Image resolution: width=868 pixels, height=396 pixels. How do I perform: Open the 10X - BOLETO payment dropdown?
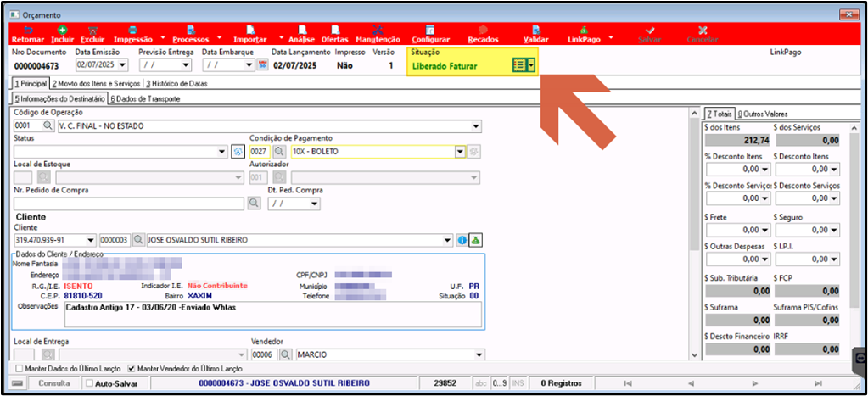point(460,152)
